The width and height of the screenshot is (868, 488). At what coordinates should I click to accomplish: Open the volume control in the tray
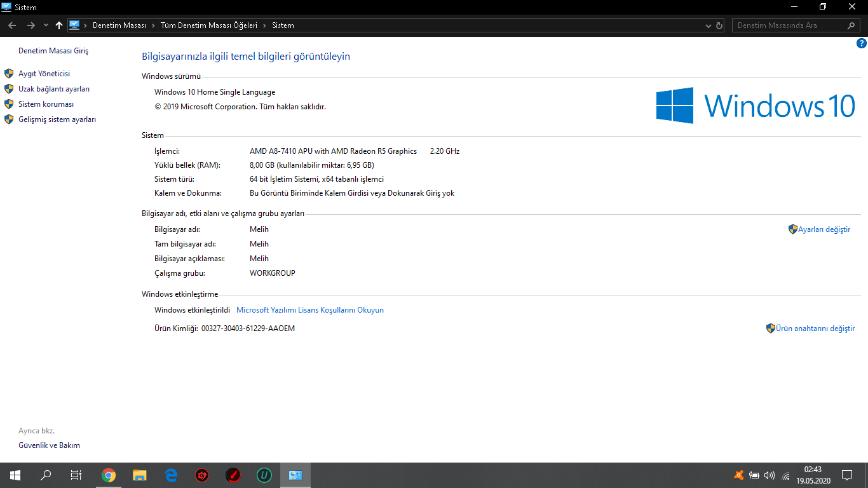(x=770, y=475)
